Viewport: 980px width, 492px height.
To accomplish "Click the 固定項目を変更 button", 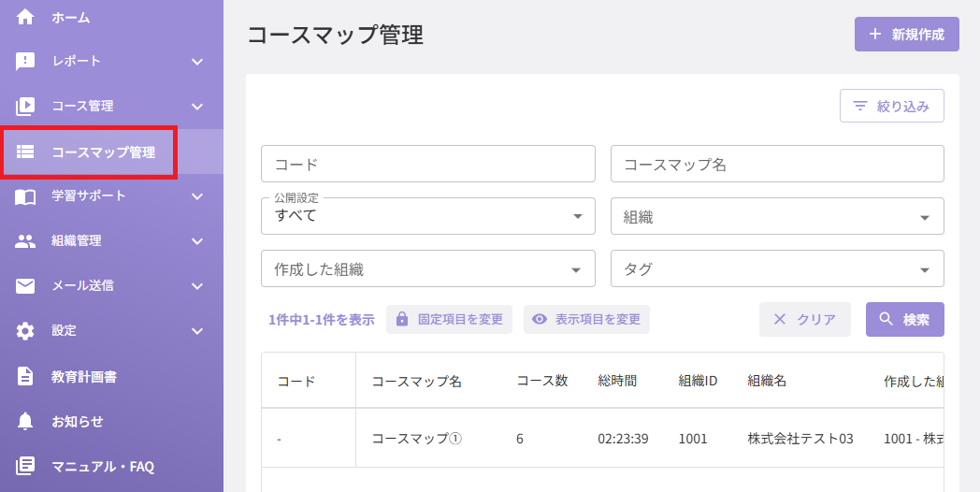I will [449, 320].
